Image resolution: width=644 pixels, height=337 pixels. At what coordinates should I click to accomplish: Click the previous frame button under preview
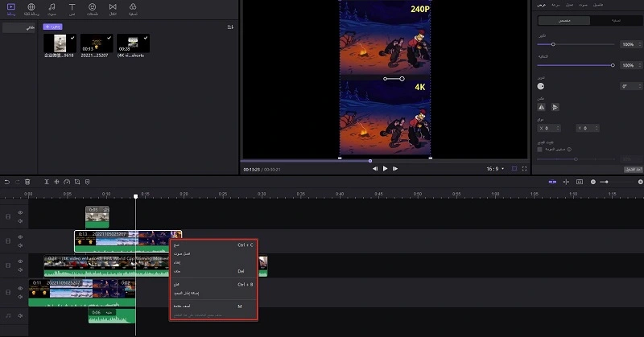[375, 169]
